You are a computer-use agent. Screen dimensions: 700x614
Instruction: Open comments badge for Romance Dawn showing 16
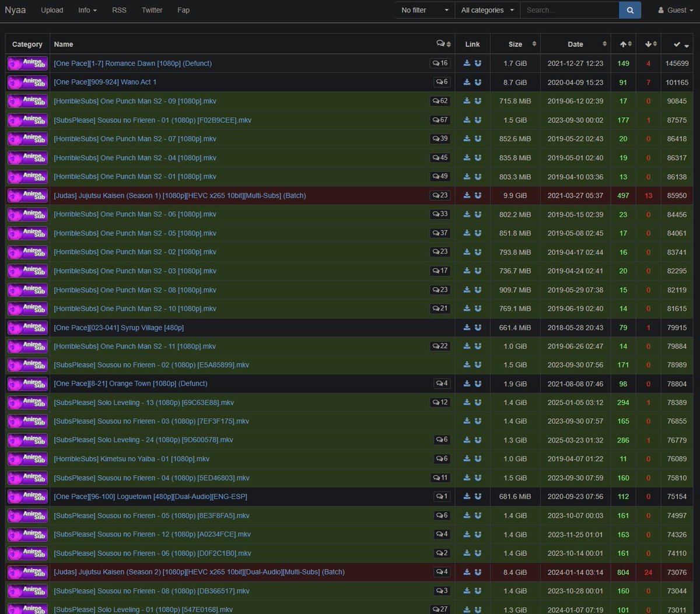(x=440, y=64)
